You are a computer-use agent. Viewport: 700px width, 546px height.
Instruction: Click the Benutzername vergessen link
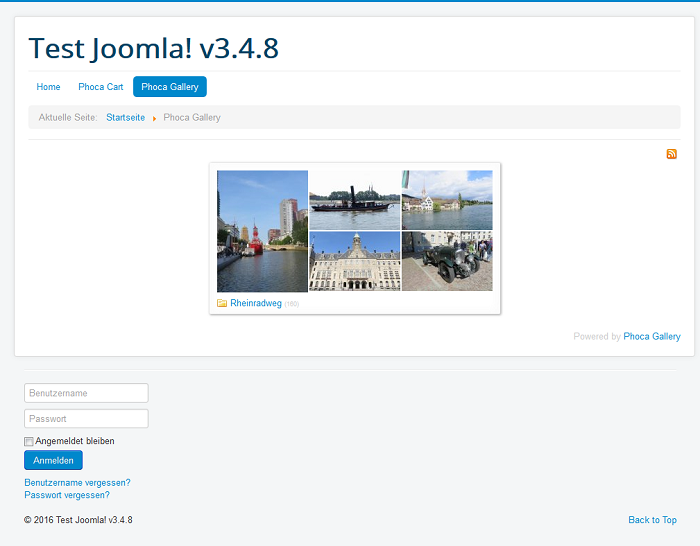click(77, 483)
